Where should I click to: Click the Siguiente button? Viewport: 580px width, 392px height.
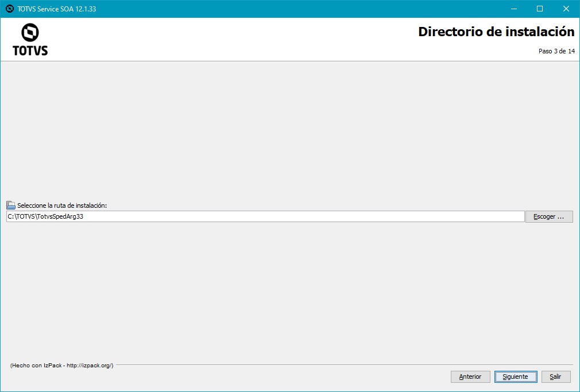pos(516,377)
